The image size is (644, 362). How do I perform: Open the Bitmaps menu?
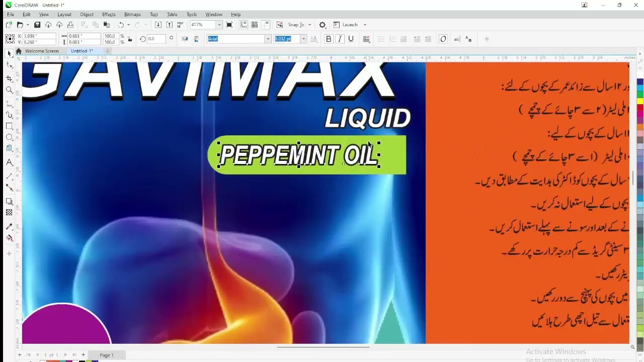[x=132, y=14]
